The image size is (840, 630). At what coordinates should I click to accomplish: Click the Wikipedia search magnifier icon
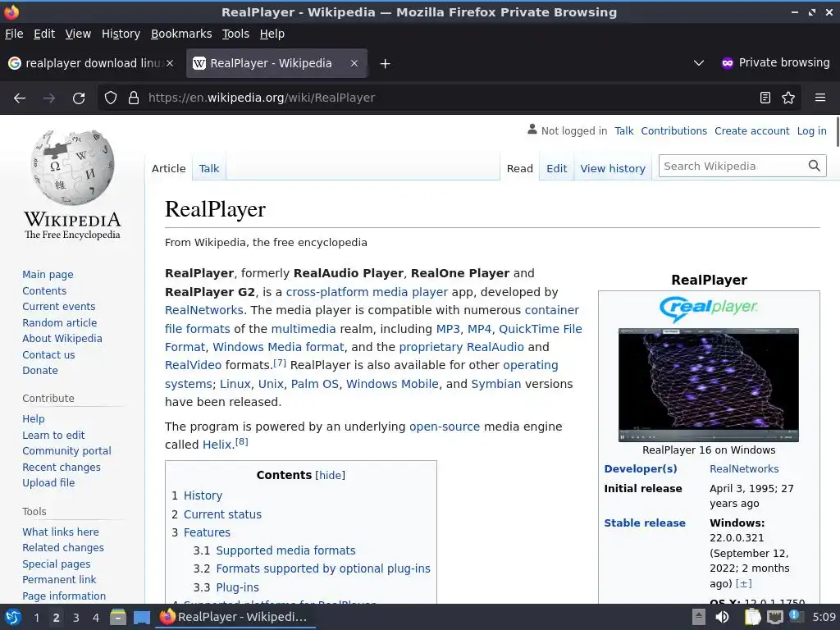pos(815,166)
